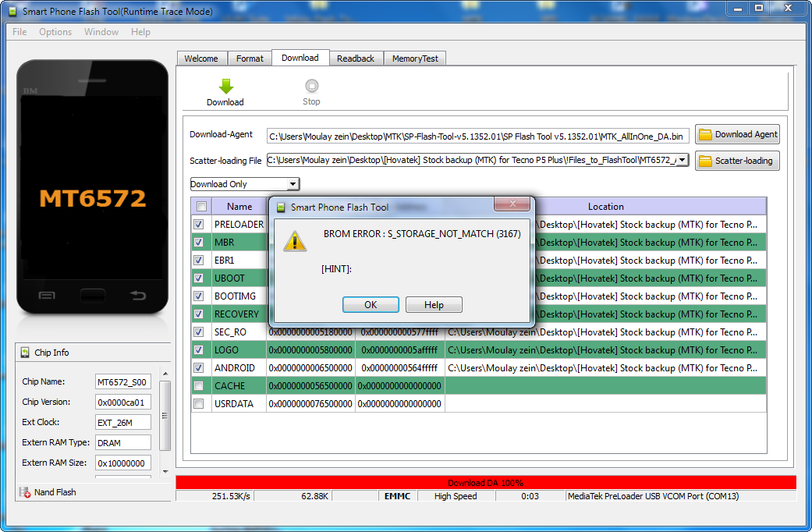Click the 251.53K/s transfer rate status
This screenshot has width=812, height=532.
coord(231,496)
